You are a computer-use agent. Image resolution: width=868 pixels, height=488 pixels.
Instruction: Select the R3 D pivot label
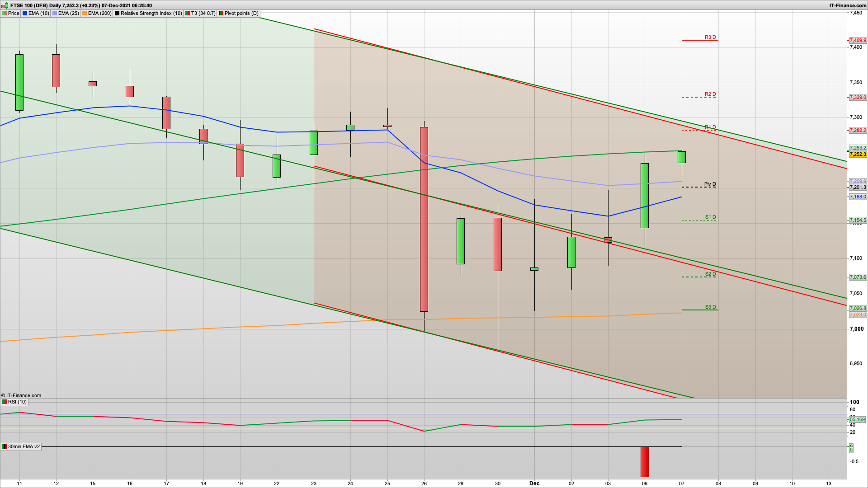pyautogui.click(x=710, y=37)
